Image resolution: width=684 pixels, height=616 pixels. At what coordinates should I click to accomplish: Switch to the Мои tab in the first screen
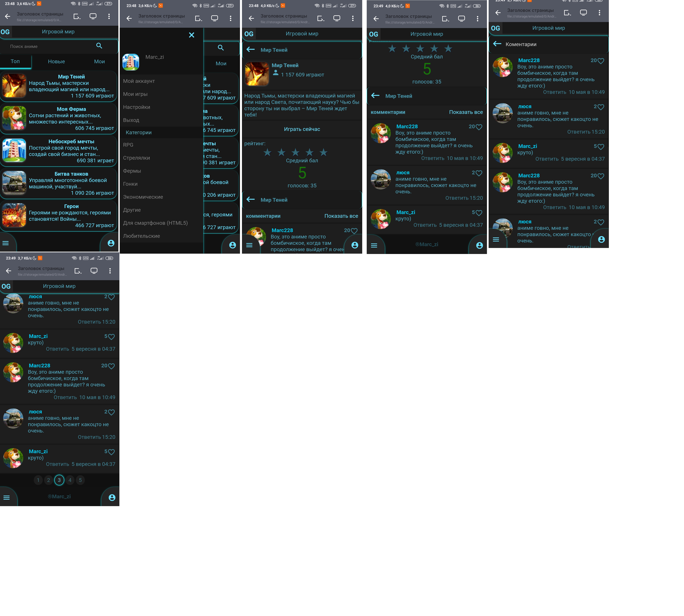tap(99, 62)
